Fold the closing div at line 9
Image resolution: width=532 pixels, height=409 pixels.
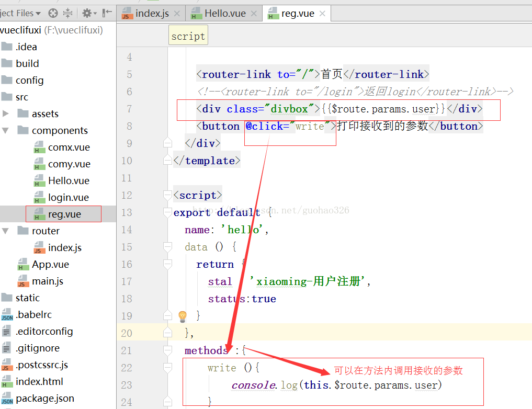pos(167,143)
